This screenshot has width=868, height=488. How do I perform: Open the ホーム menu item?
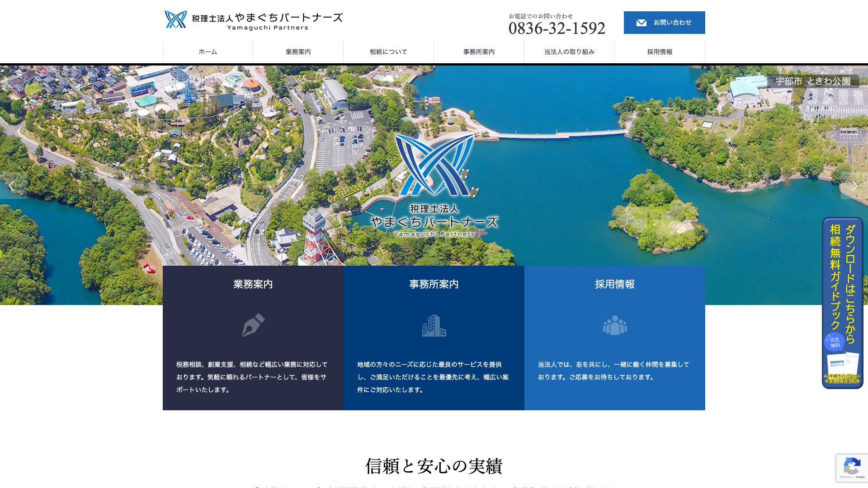[x=208, y=52]
